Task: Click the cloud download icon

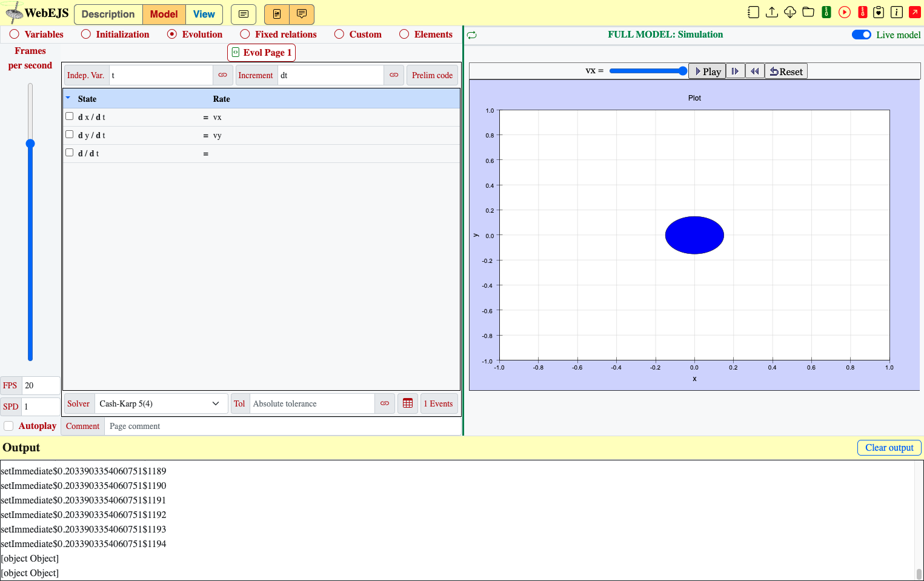Action: (x=790, y=12)
